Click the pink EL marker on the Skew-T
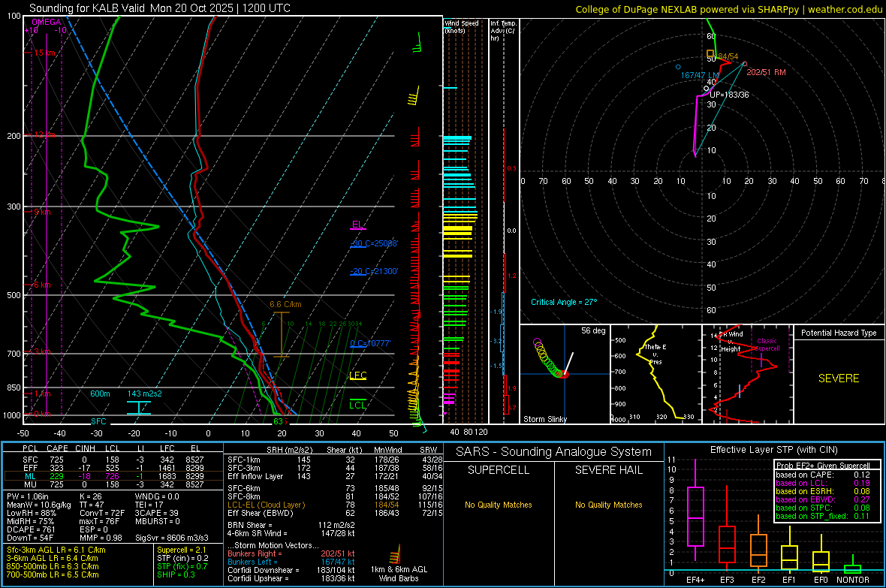886x588 pixels. pyautogui.click(x=358, y=225)
